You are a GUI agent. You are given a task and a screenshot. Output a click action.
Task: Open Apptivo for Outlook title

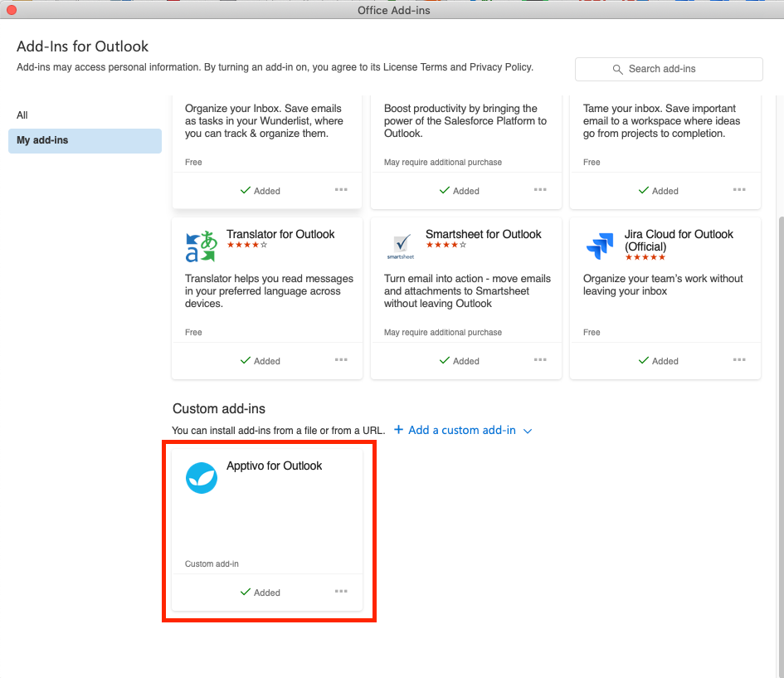274,466
